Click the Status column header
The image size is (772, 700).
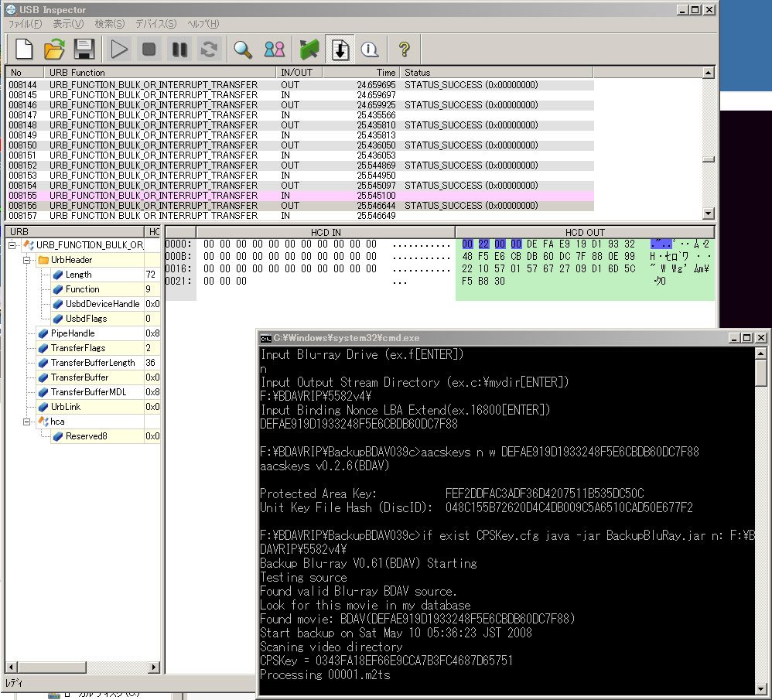coord(497,73)
